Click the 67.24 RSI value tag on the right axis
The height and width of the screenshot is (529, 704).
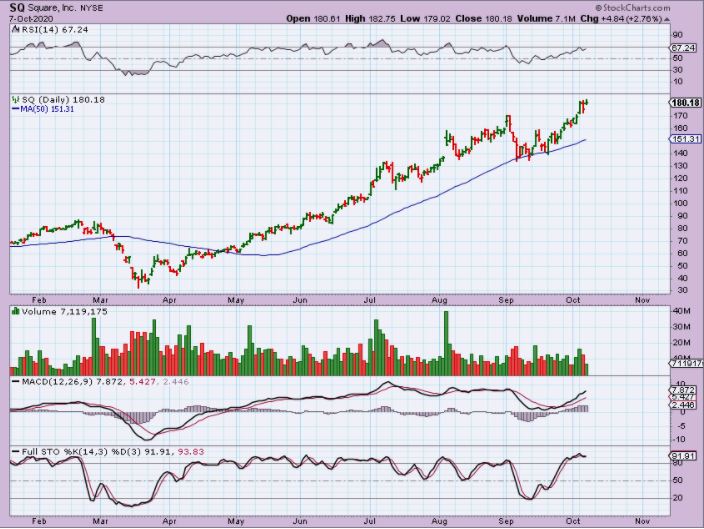coord(683,48)
